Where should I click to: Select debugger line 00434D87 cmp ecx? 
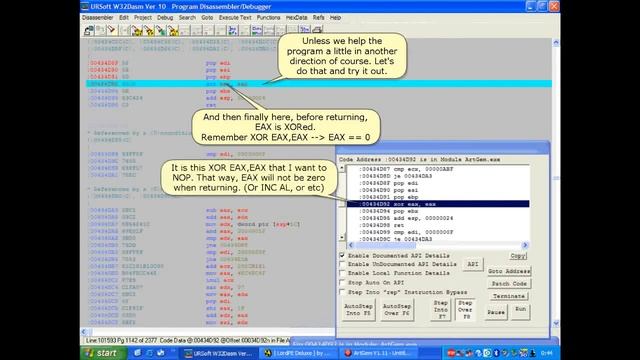(x=438, y=169)
